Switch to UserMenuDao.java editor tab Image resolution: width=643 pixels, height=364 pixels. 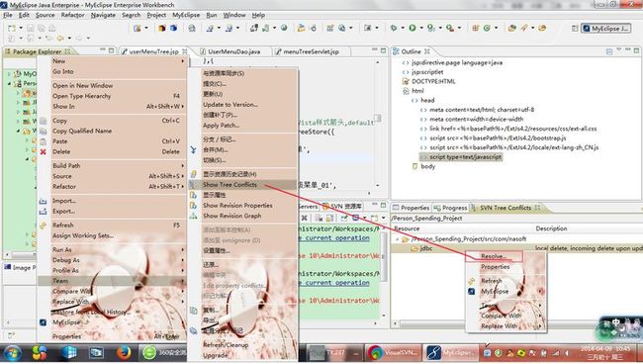[x=233, y=51]
